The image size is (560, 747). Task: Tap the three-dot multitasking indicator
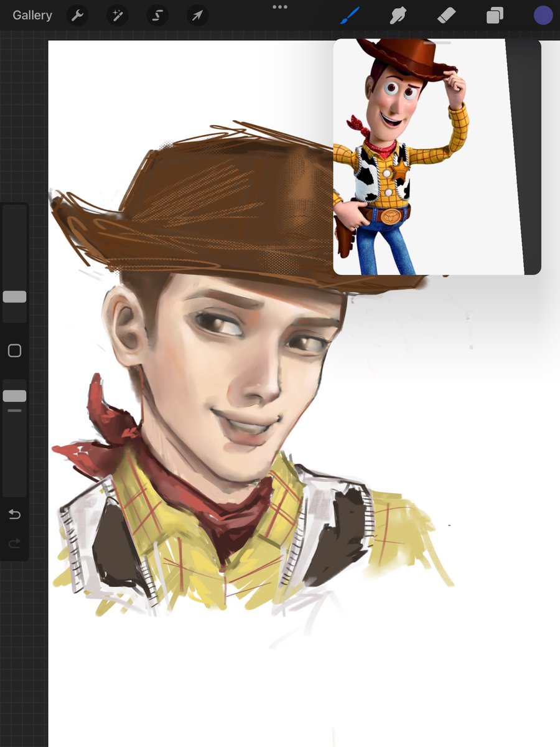click(x=280, y=7)
